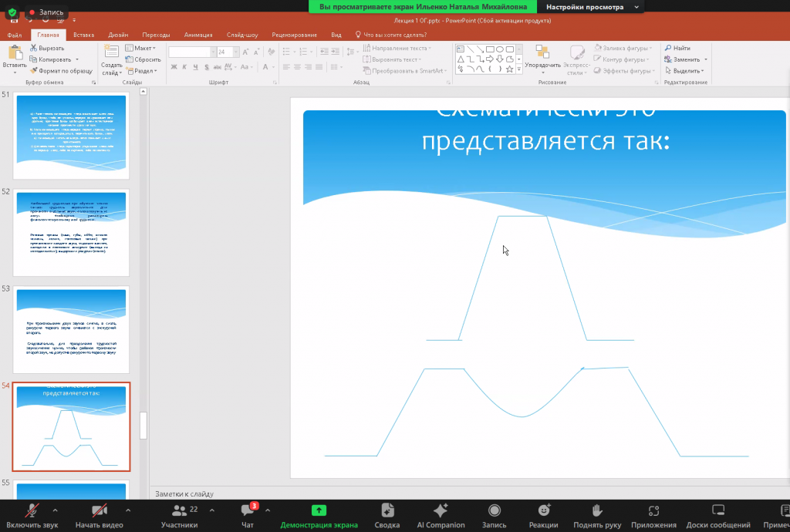This screenshot has width=790, height=532.
Task: Click the Что вы хотите сделать search box
Action: point(391,35)
